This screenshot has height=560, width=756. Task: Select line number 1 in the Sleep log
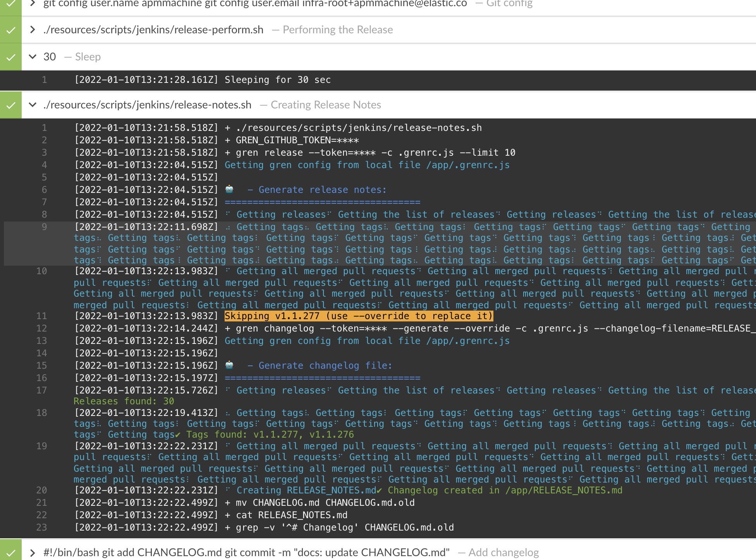pos(44,80)
